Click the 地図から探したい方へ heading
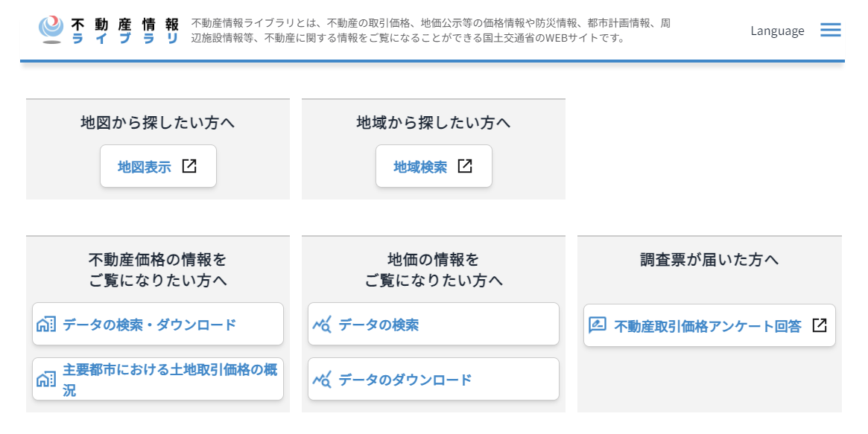This screenshot has height=434, width=868. [x=158, y=122]
